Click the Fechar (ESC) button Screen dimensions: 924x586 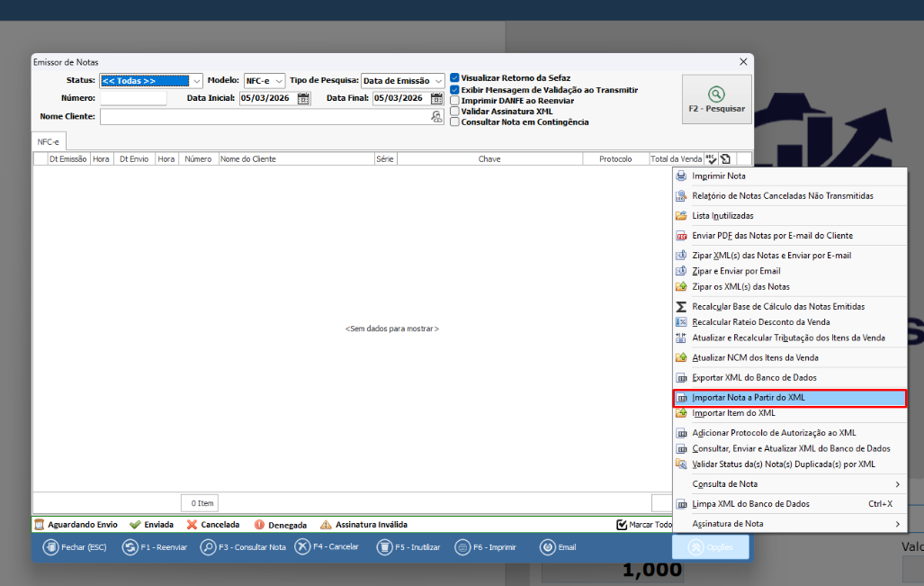click(x=76, y=546)
